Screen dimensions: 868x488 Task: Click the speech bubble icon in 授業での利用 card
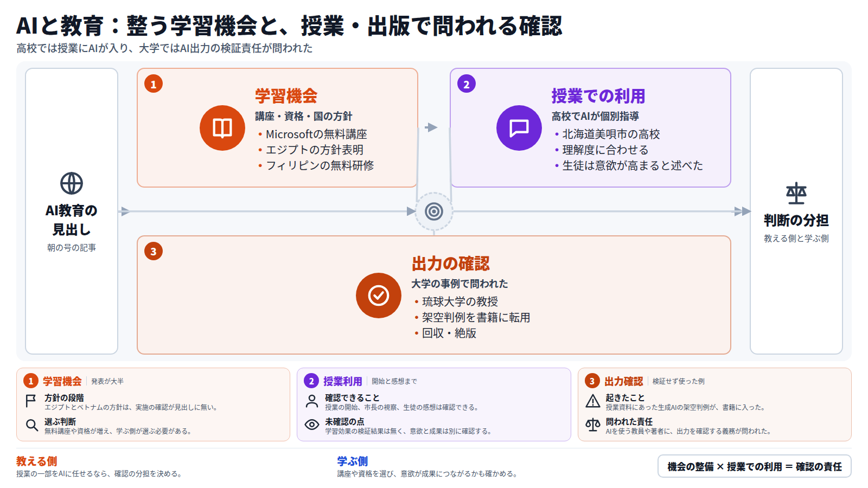(519, 128)
